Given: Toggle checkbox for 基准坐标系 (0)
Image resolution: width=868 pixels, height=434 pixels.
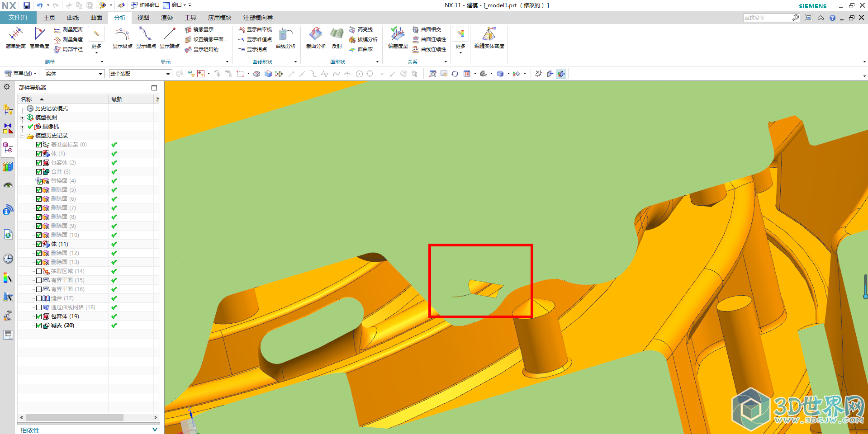Looking at the screenshot, I should [39, 145].
